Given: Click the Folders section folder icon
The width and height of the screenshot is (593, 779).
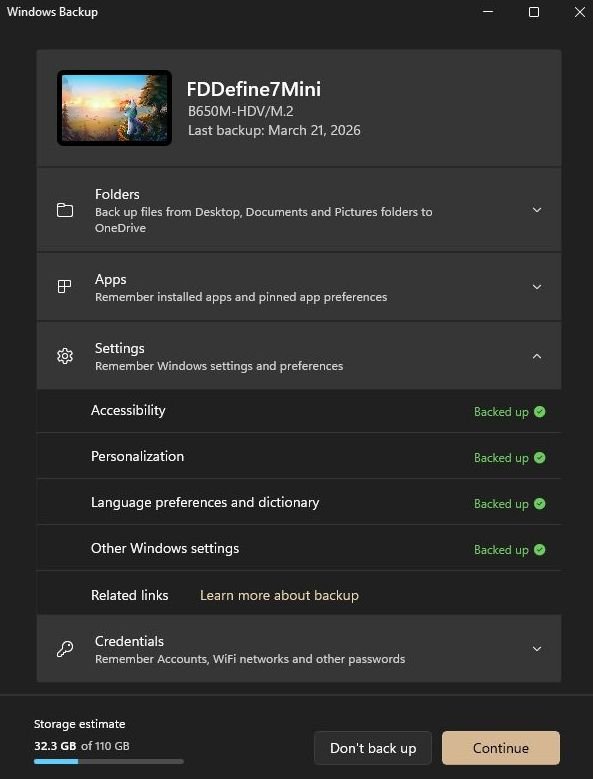Looking at the screenshot, I should (65, 210).
